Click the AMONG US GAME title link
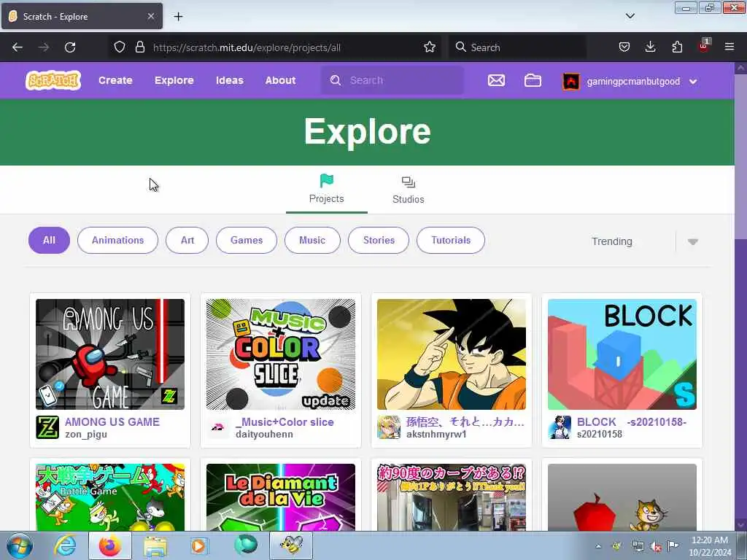The image size is (747, 560). (x=112, y=422)
